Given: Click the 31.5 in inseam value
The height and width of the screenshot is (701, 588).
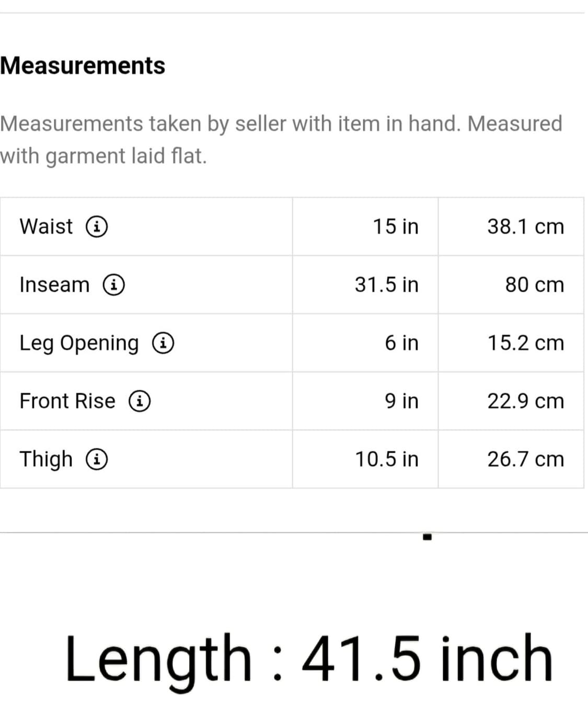Looking at the screenshot, I should coord(387,284).
